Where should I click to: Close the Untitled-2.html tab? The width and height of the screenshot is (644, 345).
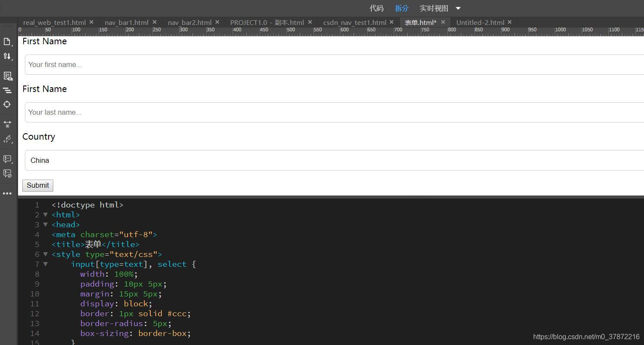coord(510,22)
